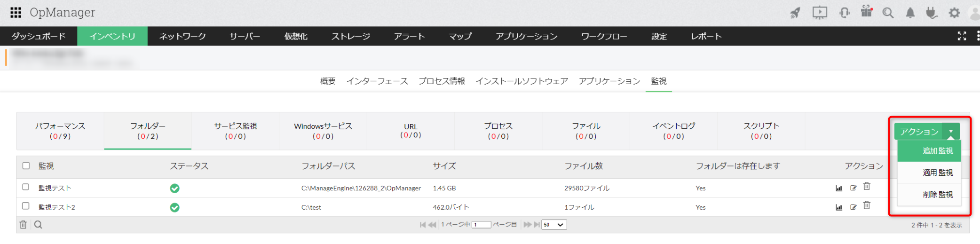Screen dimensions: 980x244
Task: Select the サービス監視 monitor tab
Action: click(236, 131)
